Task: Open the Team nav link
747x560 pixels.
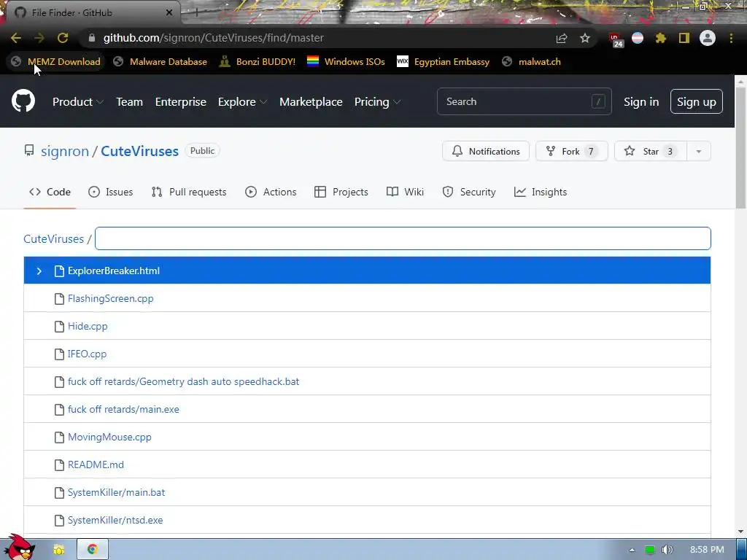Action: coord(130,102)
